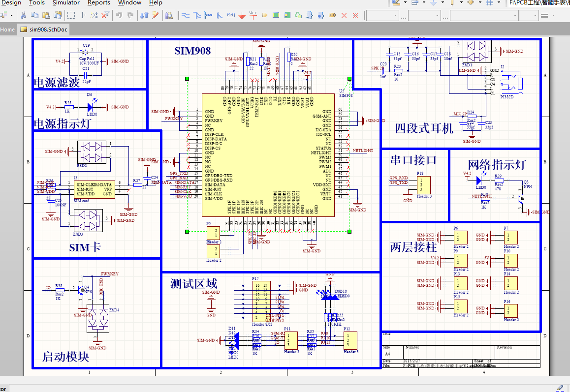The height and width of the screenshot is (392, 570).
Task: Select the Place Net Label tool
Action: point(231,15)
